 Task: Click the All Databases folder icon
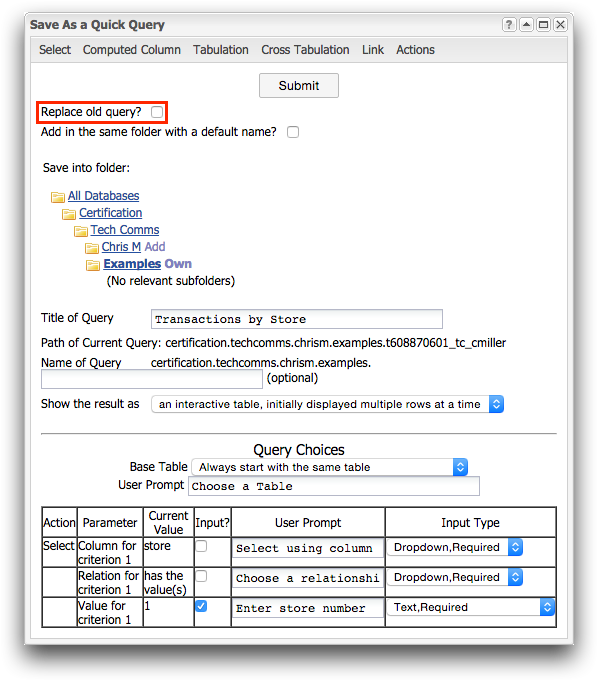tap(58, 197)
